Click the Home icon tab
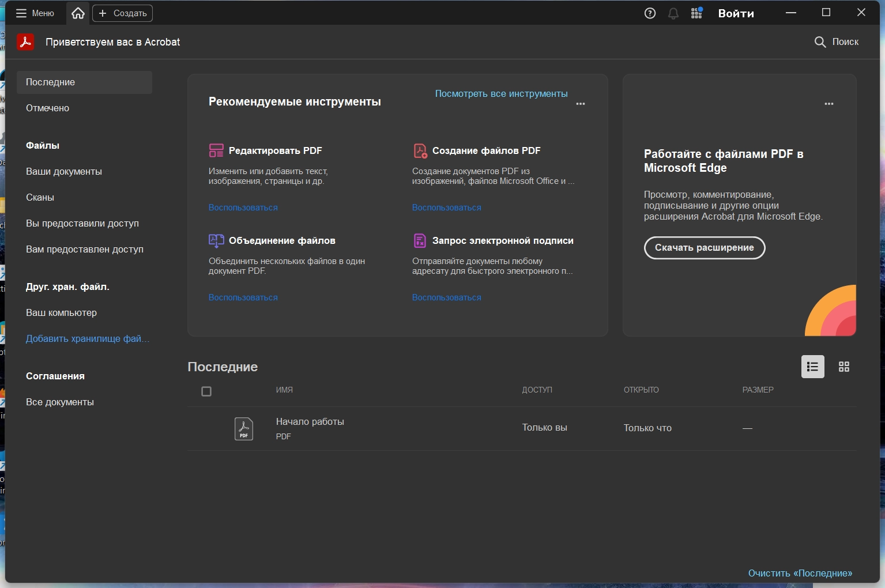885x588 pixels. (78, 13)
